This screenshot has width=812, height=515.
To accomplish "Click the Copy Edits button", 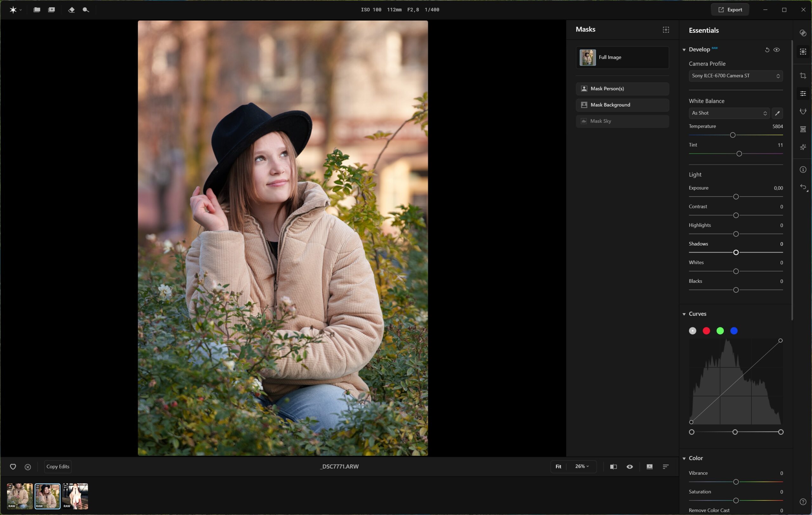I will point(58,467).
